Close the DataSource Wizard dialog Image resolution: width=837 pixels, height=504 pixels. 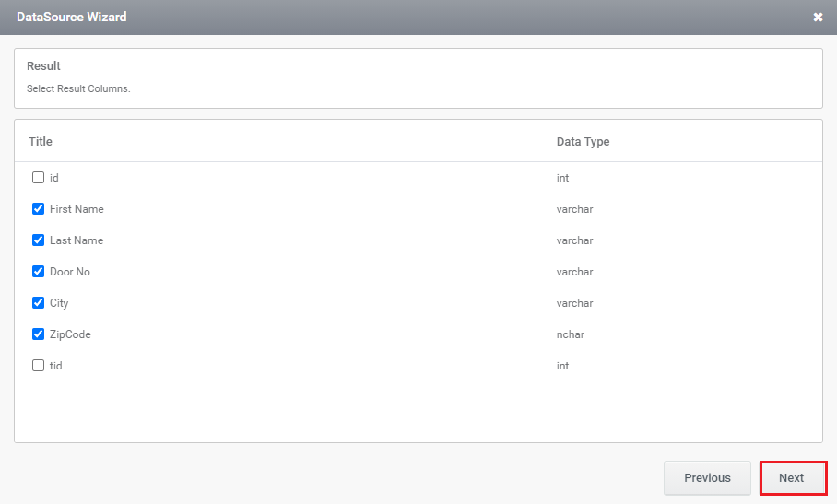(818, 18)
